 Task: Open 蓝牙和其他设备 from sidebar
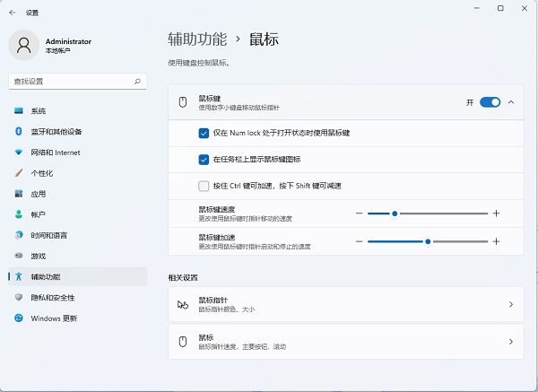[x=56, y=132]
